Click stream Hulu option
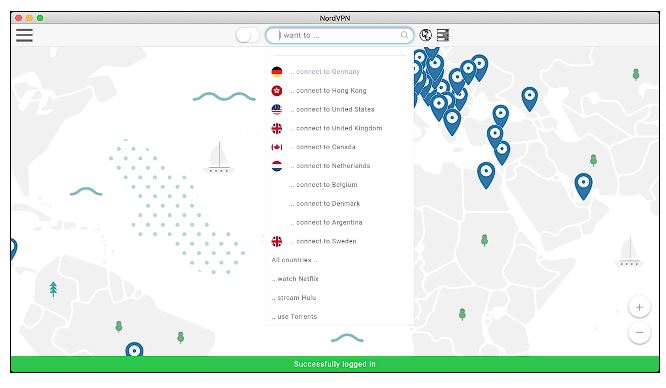The height and width of the screenshot is (388, 666). coord(294,297)
